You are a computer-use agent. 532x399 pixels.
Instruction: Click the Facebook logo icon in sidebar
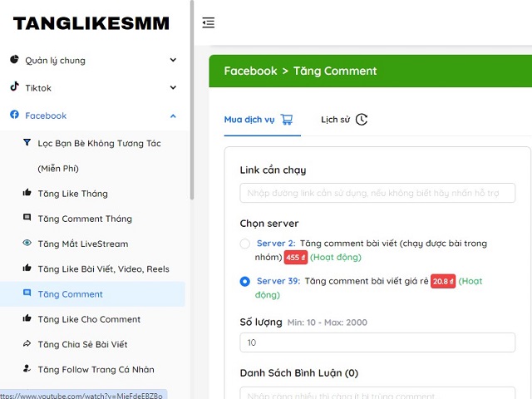(x=14, y=115)
